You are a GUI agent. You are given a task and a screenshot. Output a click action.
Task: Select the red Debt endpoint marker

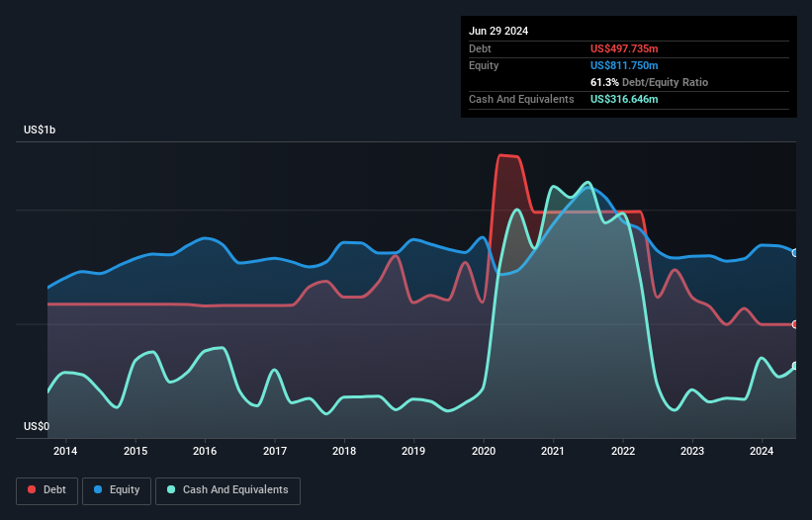(794, 324)
